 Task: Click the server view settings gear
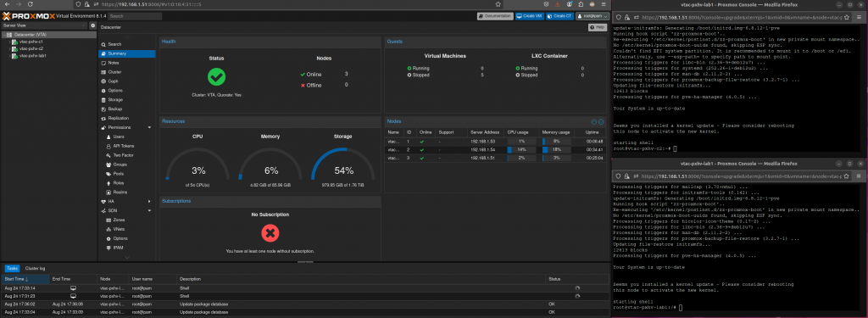pos(93,25)
